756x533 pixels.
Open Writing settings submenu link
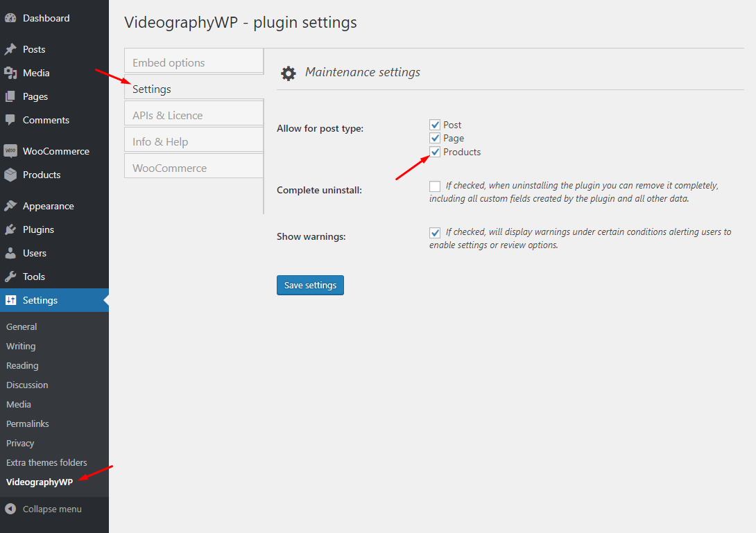point(21,346)
